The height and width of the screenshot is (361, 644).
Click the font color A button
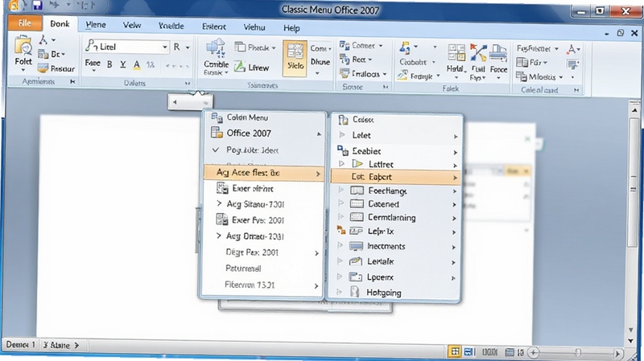137,64
